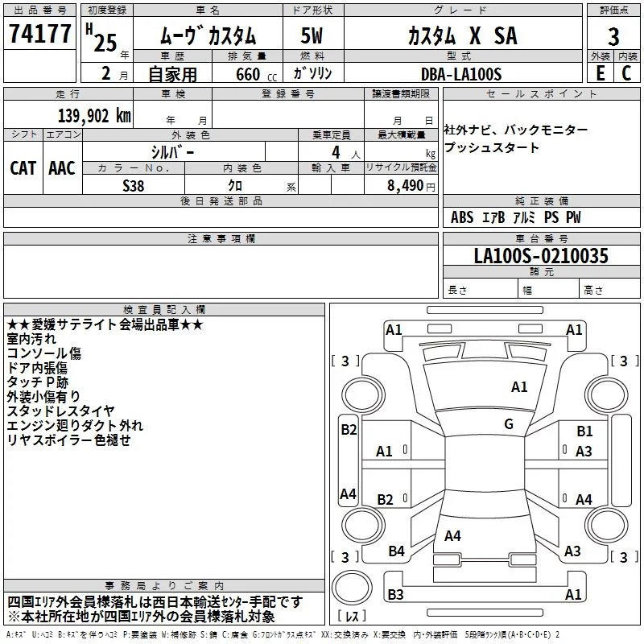Click the note リヤスポイラー色褪せ

point(69,440)
